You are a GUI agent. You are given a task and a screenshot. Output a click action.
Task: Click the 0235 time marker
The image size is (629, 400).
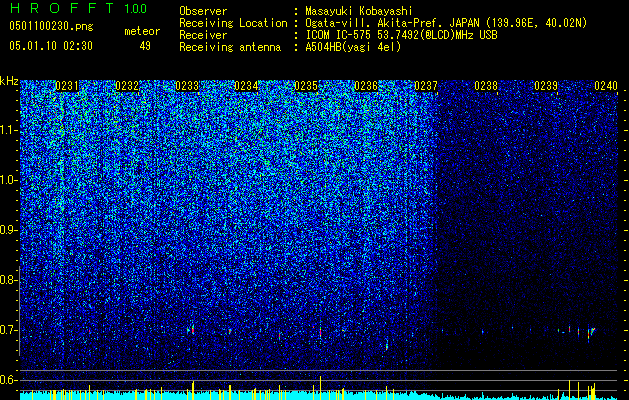tap(306, 86)
